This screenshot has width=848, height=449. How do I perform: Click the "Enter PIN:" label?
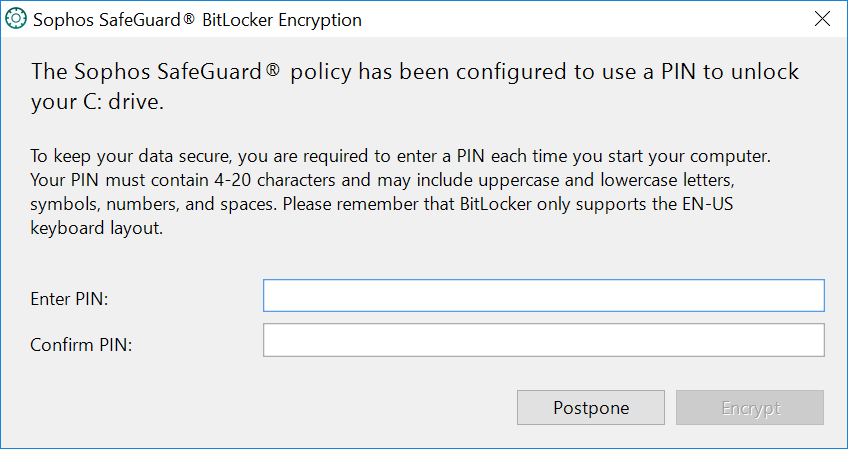(69, 299)
